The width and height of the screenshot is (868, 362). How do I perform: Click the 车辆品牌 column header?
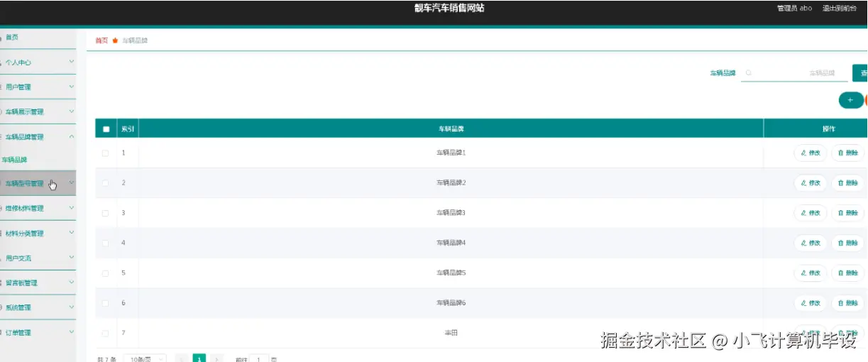tap(451, 129)
